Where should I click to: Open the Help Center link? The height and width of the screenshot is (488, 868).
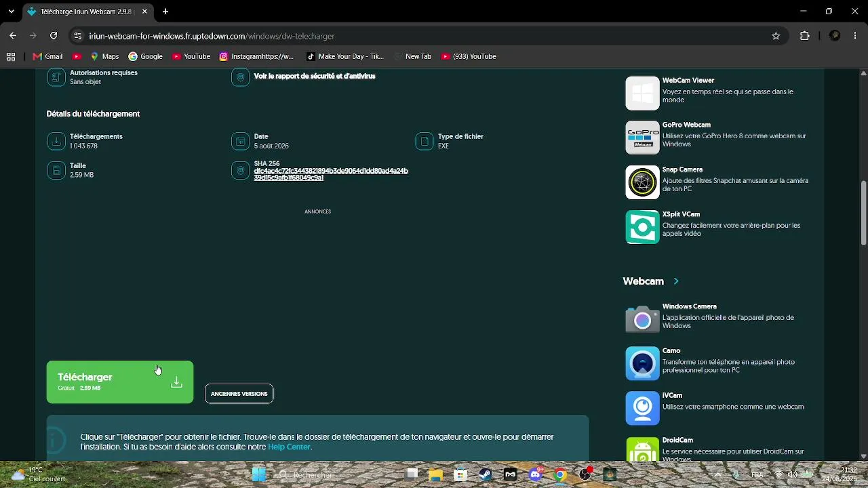289,447
